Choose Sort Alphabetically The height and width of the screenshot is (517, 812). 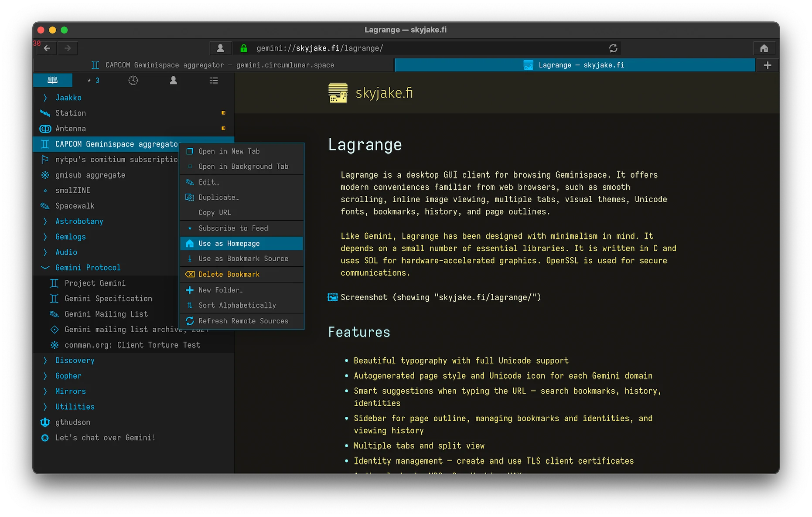click(242, 305)
